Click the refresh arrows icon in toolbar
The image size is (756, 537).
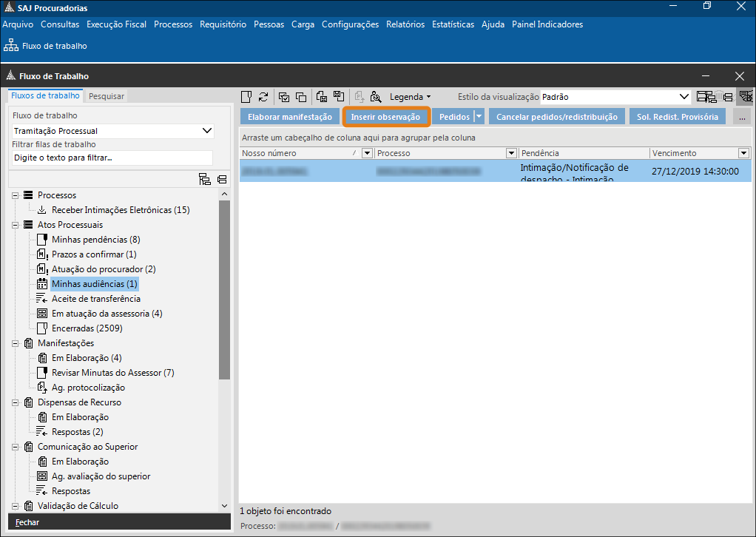pos(263,97)
